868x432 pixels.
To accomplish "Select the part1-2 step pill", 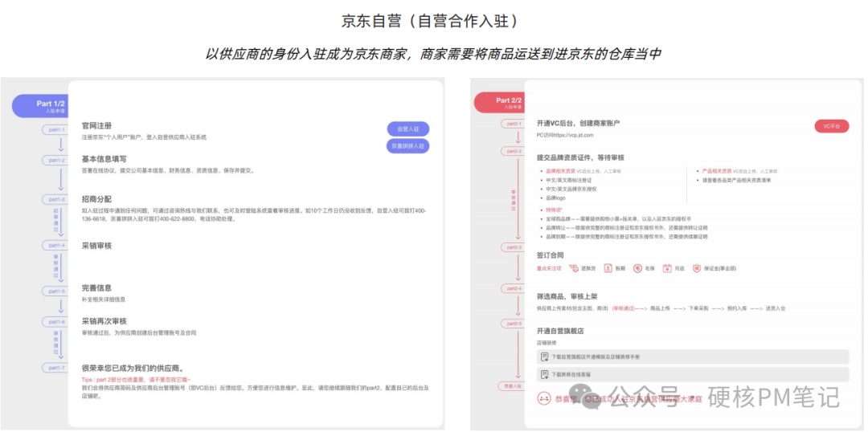I will [x=56, y=160].
